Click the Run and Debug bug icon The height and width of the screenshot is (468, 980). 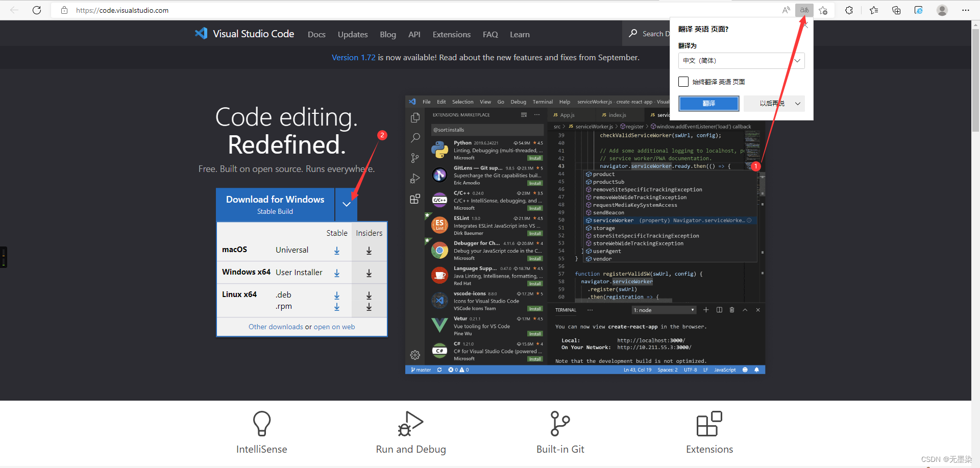[x=410, y=424]
